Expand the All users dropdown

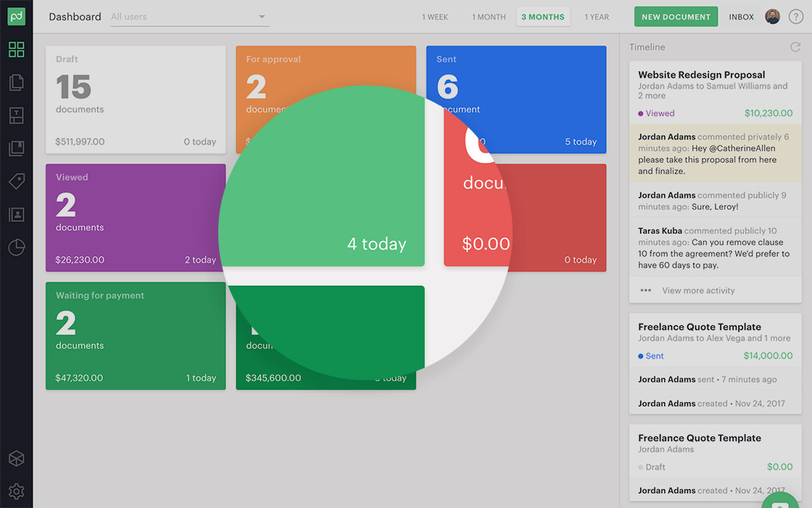189,17
